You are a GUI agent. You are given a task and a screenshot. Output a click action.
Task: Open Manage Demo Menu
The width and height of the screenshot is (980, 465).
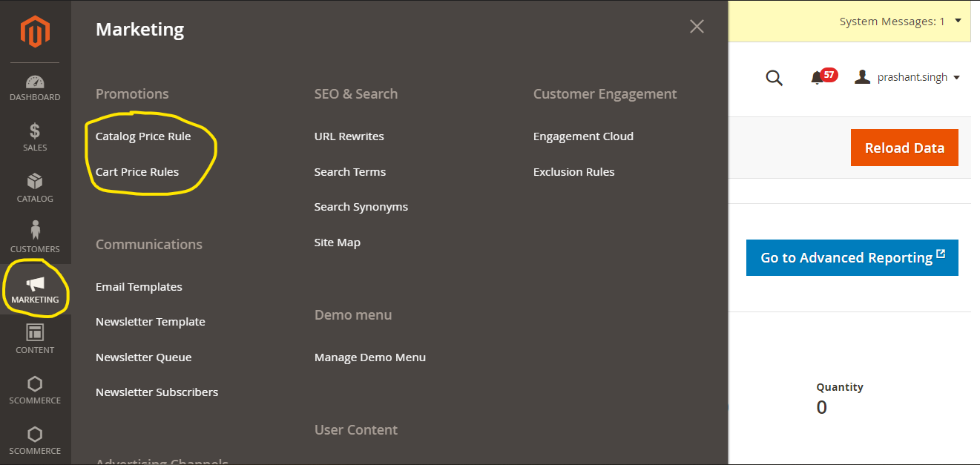pos(369,357)
